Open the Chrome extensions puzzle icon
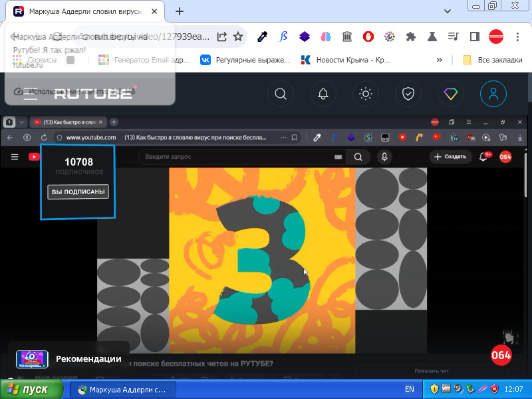The image size is (532, 399). tap(411, 37)
